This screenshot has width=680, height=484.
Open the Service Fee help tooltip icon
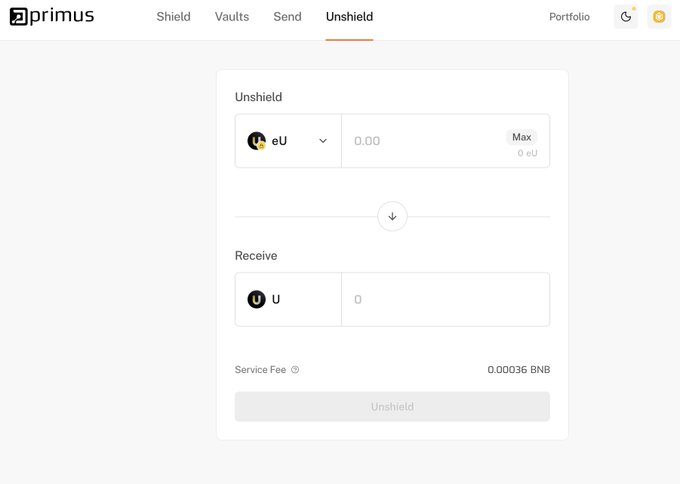click(x=295, y=370)
